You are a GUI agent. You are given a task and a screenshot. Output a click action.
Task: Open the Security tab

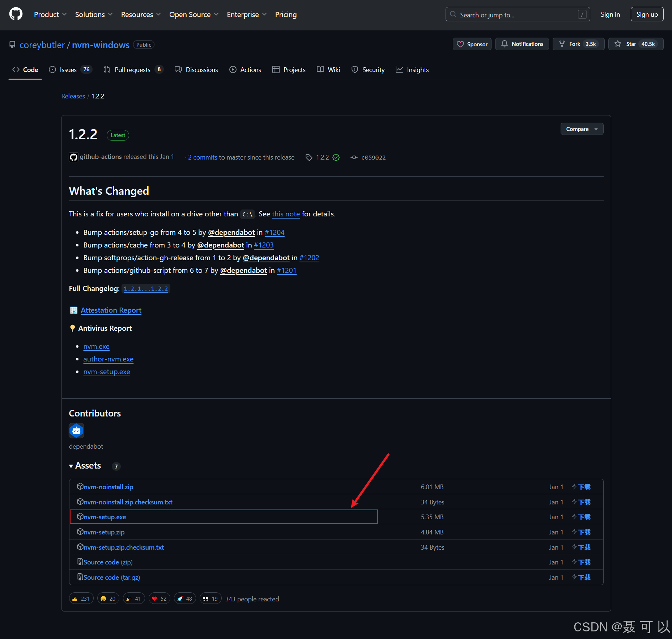(368, 69)
